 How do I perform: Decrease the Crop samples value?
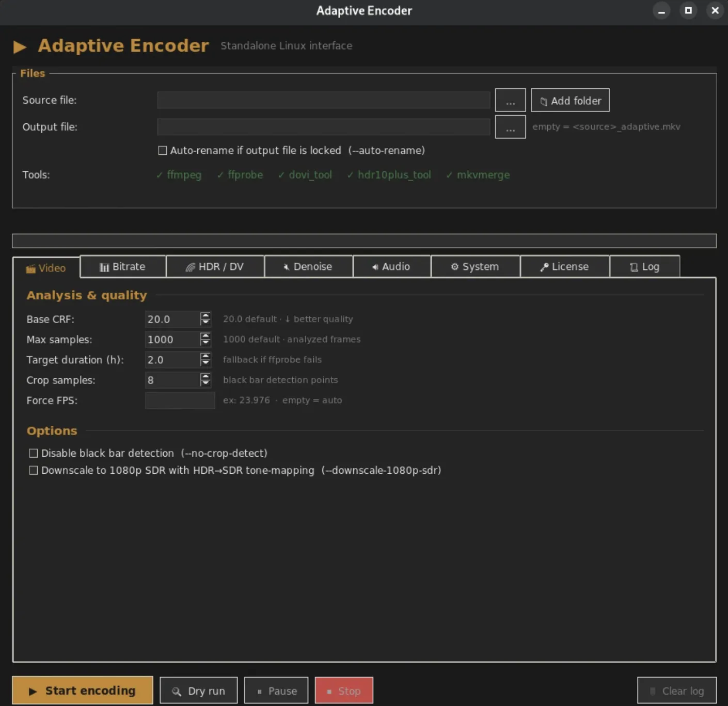coord(205,383)
